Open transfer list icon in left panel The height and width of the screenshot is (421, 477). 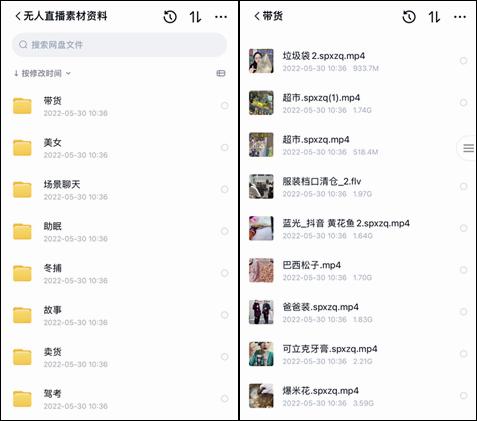tap(195, 17)
